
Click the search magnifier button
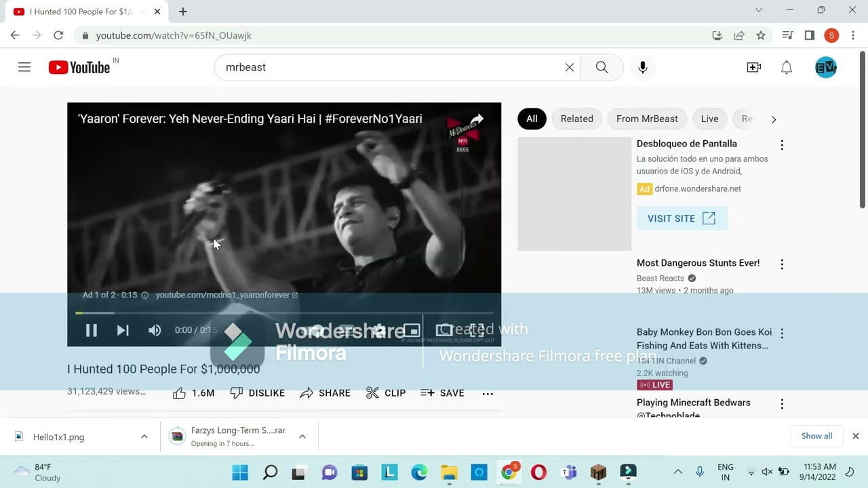click(x=601, y=67)
